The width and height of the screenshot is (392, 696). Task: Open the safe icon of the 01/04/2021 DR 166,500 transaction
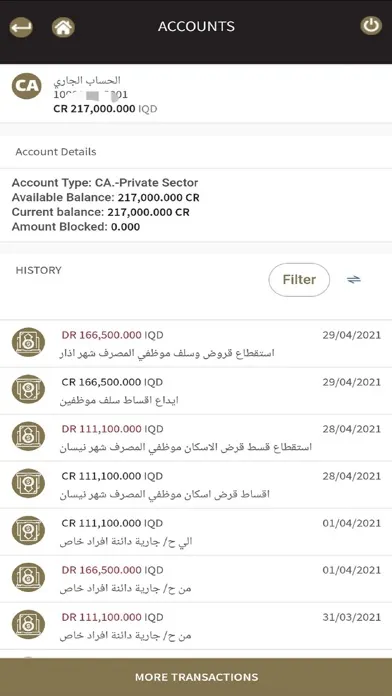[x=28, y=578]
